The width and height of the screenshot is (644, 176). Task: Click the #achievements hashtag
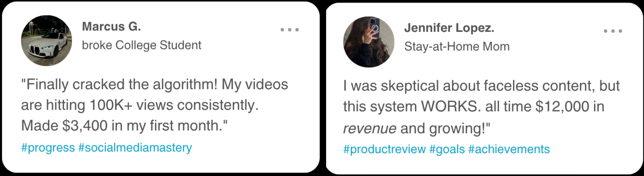(509, 149)
